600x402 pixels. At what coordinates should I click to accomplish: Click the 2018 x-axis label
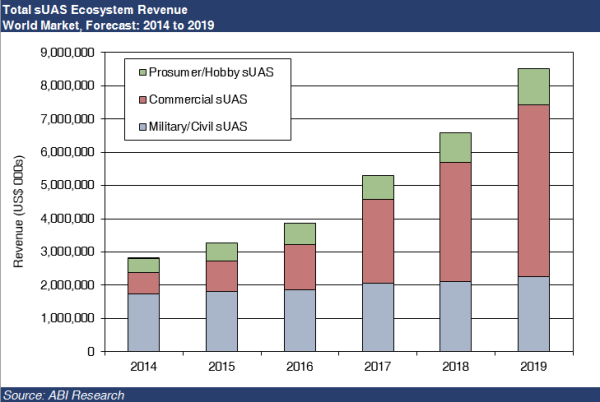[455, 366]
